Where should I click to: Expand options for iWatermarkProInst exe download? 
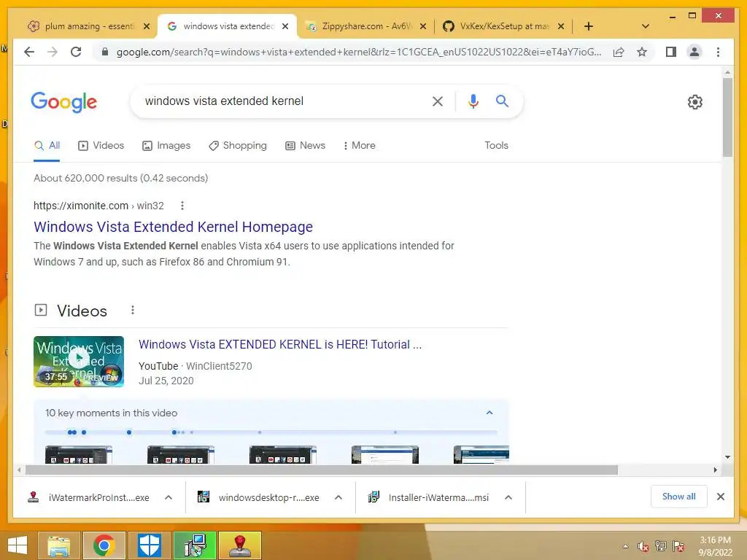click(x=169, y=497)
